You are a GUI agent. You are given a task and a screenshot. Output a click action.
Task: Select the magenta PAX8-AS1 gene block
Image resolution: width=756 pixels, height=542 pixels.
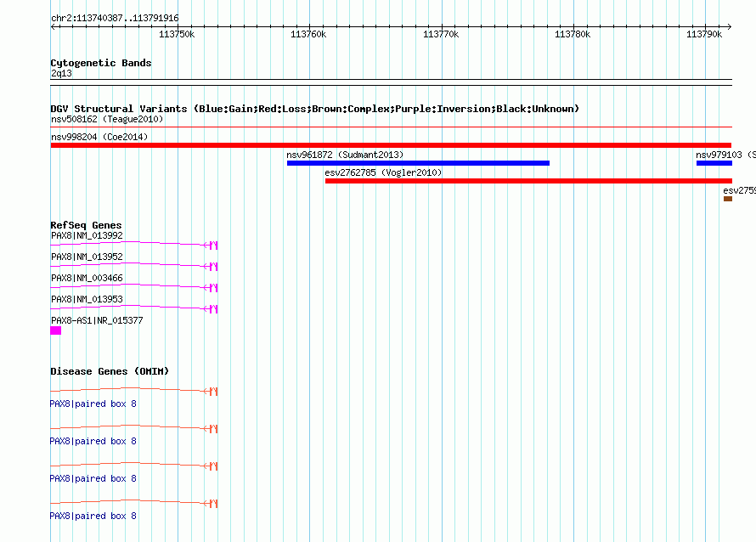click(x=56, y=330)
